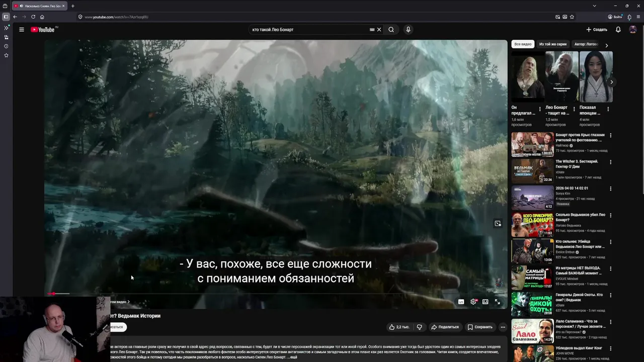This screenshot has height=362, width=644.
Task: Open options for the Он предлагал Short
Action: pos(540,109)
